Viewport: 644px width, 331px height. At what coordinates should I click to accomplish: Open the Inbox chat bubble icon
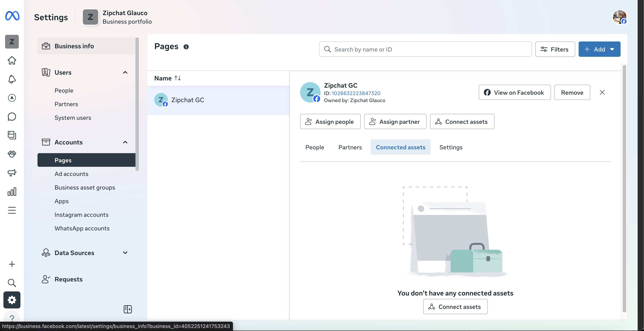(x=12, y=117)
